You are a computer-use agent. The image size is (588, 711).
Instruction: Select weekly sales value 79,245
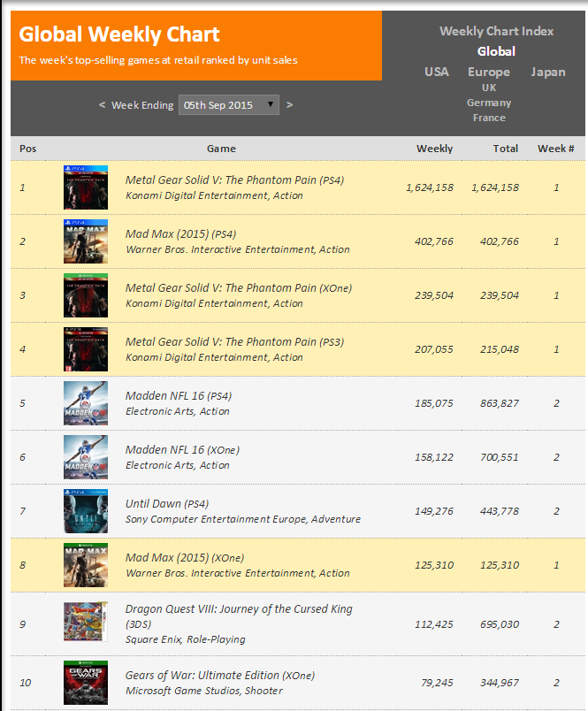point(437,683)
